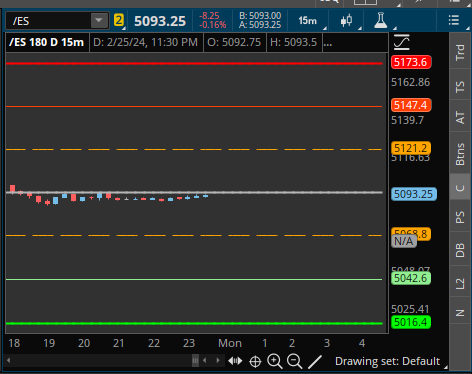This screenshot has width=472, height=374.
Task: Open the TS sidebar tab
Action: [460, 87]
